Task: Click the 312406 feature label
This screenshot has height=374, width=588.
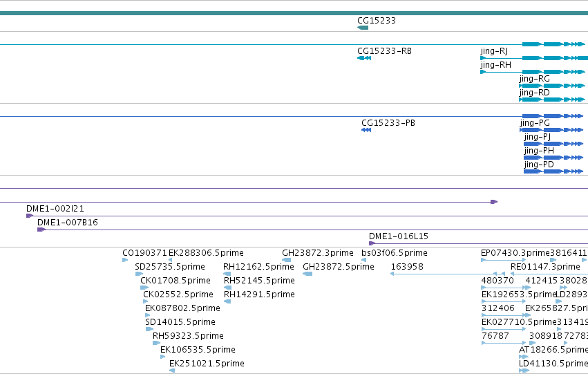Action: pos(497,308)
